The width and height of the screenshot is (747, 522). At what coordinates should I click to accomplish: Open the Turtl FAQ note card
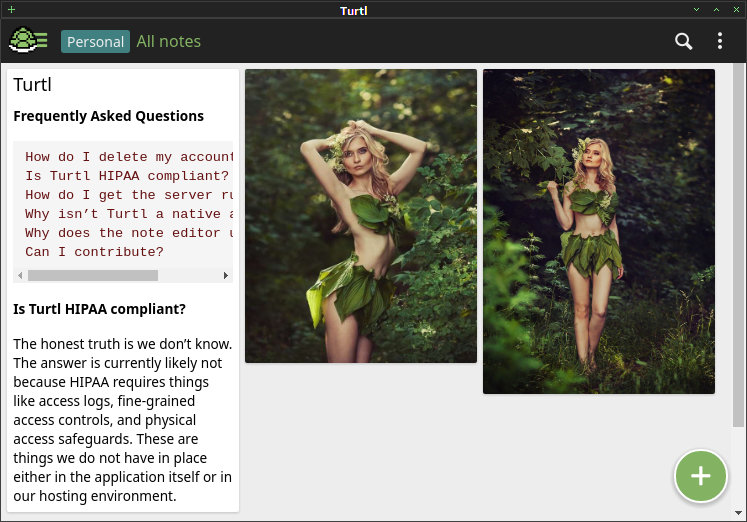(x=123, y=291)
